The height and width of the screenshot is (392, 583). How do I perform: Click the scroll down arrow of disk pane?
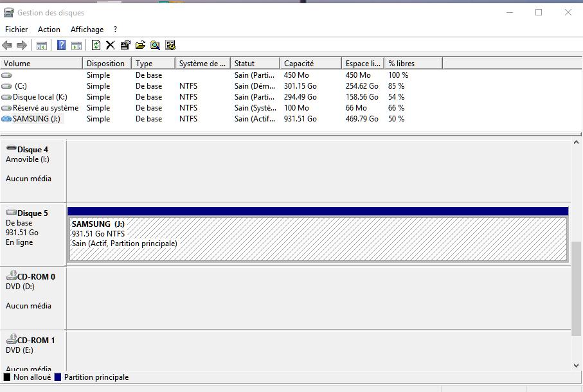(x=576, y=365)
